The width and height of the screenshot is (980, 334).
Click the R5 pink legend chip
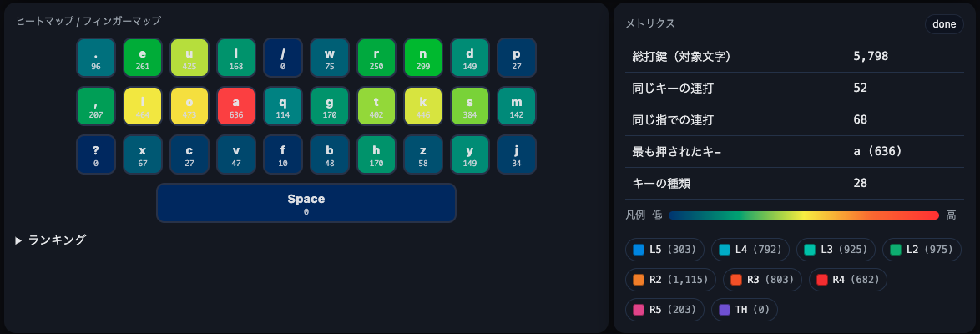664,310
